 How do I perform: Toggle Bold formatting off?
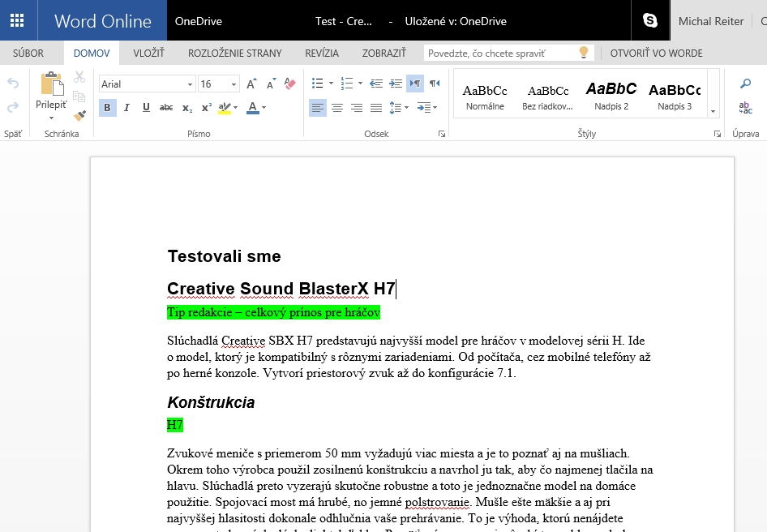pyautogui.click(x=107, y=108)
